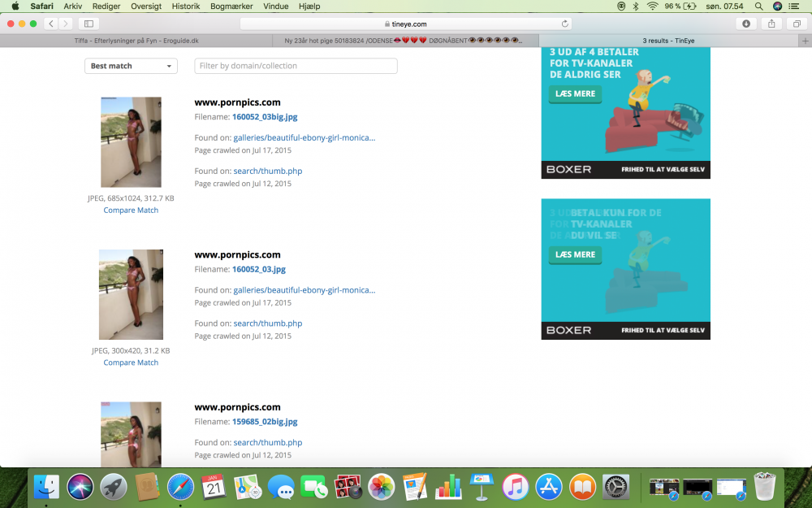
Task: Open Spotlight search in the menu bar
Action: (x=758, y=7)
